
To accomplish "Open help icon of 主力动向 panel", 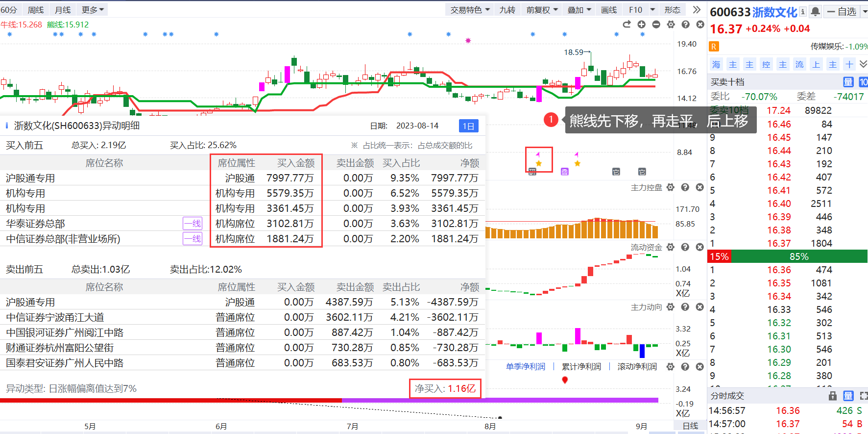I will 685,306.
